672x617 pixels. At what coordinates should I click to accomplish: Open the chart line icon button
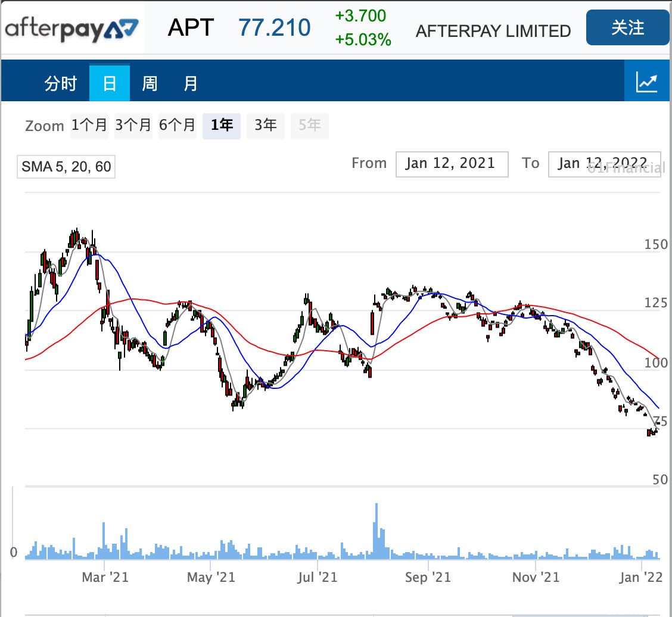tap(647, 81)
